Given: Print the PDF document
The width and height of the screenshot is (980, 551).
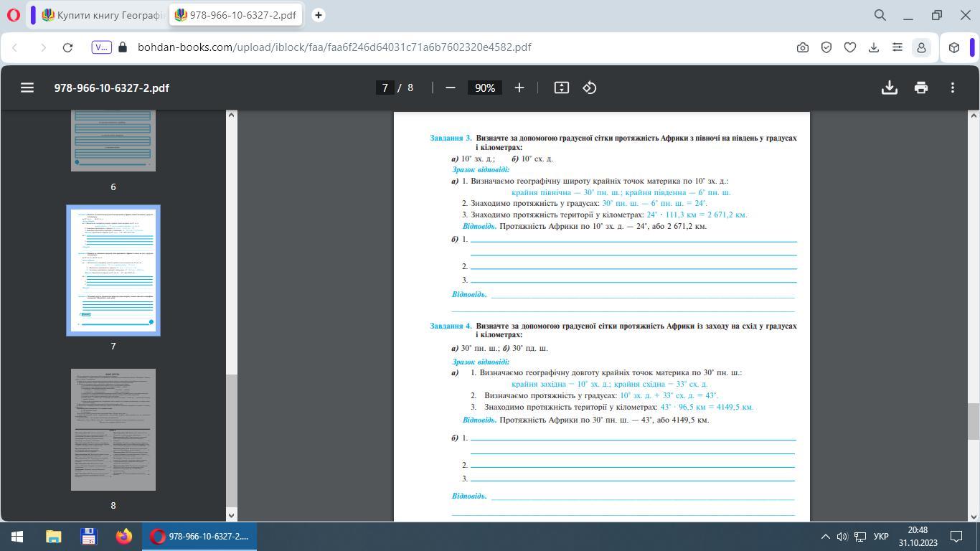Looking at the screenshot, I should point(921,88).
